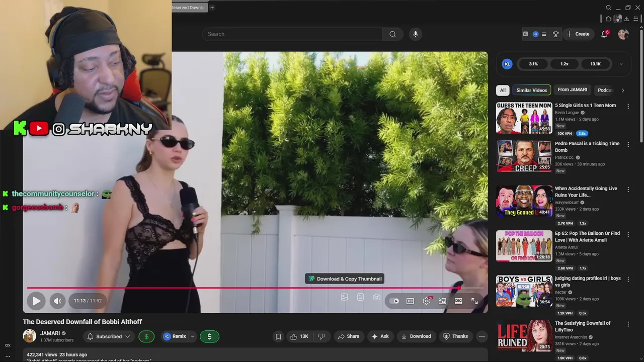
Task: Open options for Pedro Pascal video
Action: click(x=628, y=144)
